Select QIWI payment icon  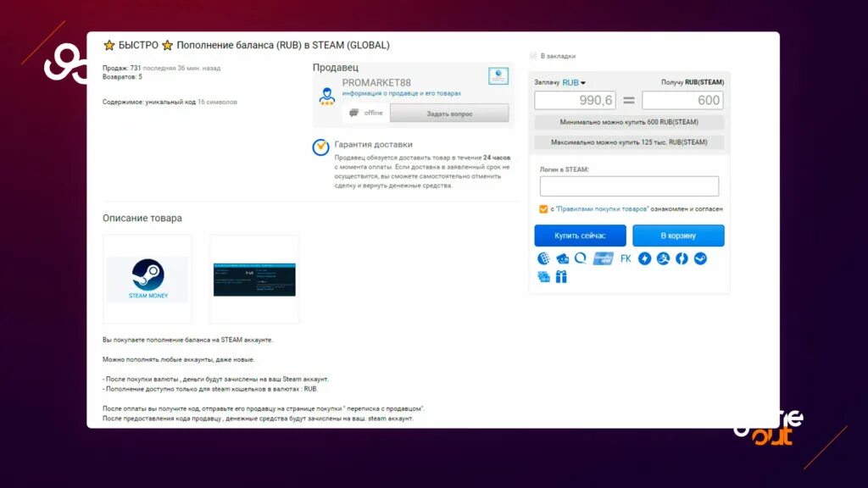pos(581,258)
